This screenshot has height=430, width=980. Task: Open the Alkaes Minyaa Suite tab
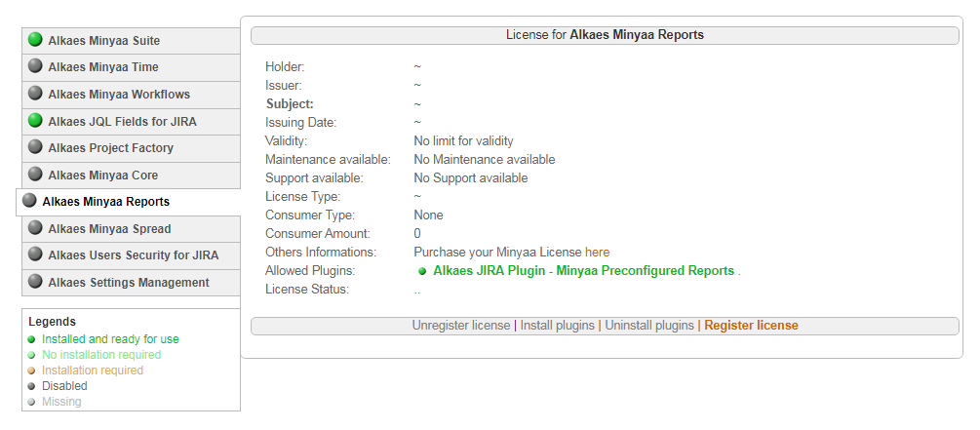(132, 41)
